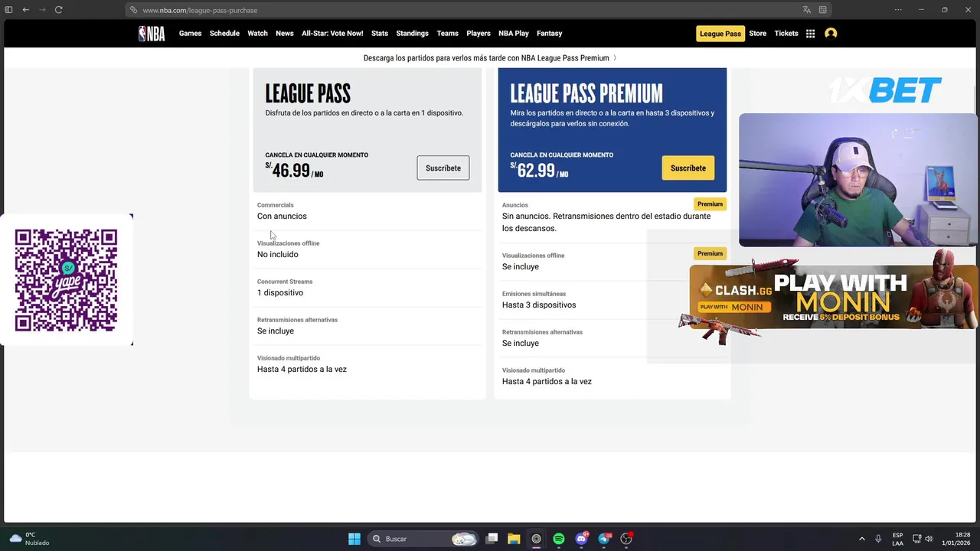
Task: Open the user account profile icon
Action: click(x=831, y=34)
